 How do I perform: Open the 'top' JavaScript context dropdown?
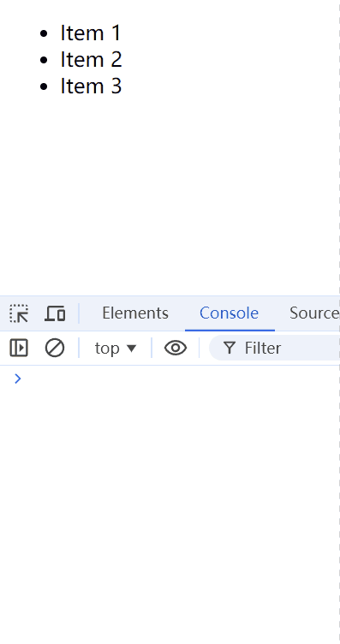click(x=116, y=349)
